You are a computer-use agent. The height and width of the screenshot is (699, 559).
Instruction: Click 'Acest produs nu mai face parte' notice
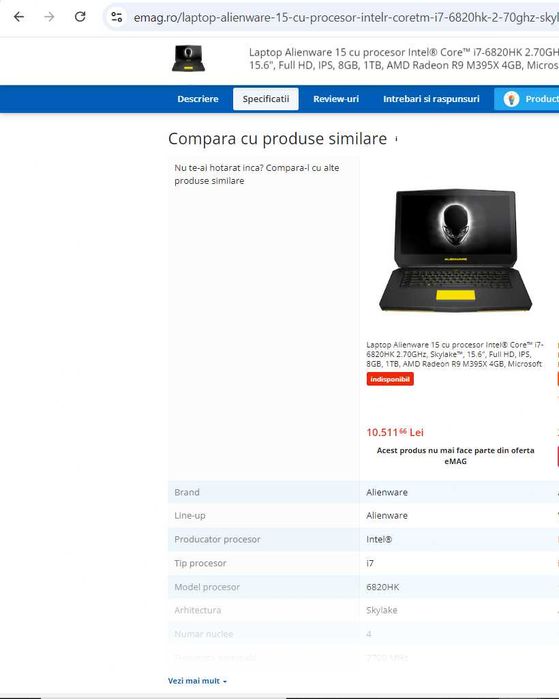[455, 456]
